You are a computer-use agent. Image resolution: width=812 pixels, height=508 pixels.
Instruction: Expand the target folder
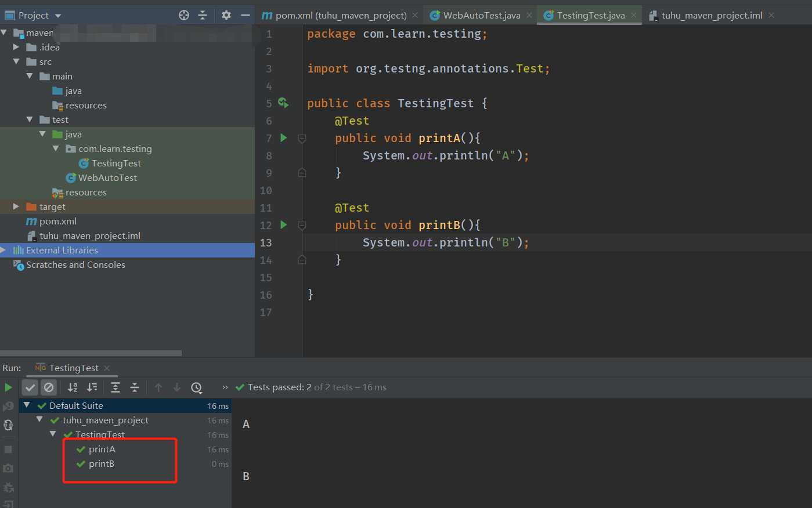(x=16, y=206)
